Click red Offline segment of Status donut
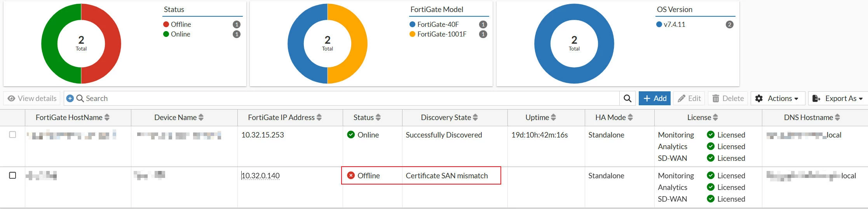 click(113, 44)
